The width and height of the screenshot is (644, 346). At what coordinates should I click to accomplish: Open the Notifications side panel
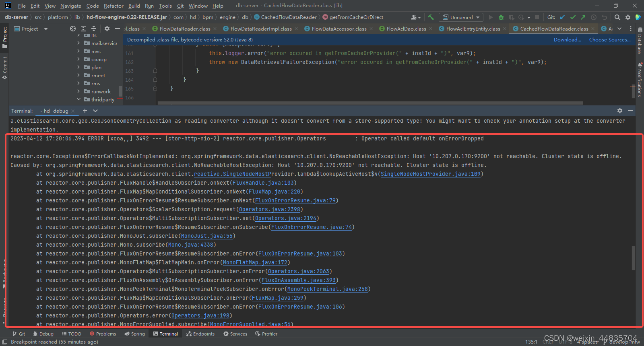(640, 80)
